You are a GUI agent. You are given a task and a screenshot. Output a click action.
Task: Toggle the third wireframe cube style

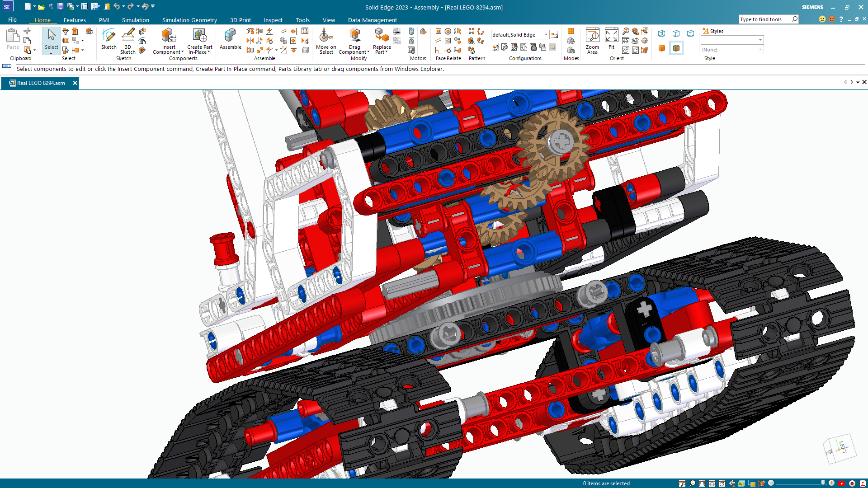pos(691,33)
